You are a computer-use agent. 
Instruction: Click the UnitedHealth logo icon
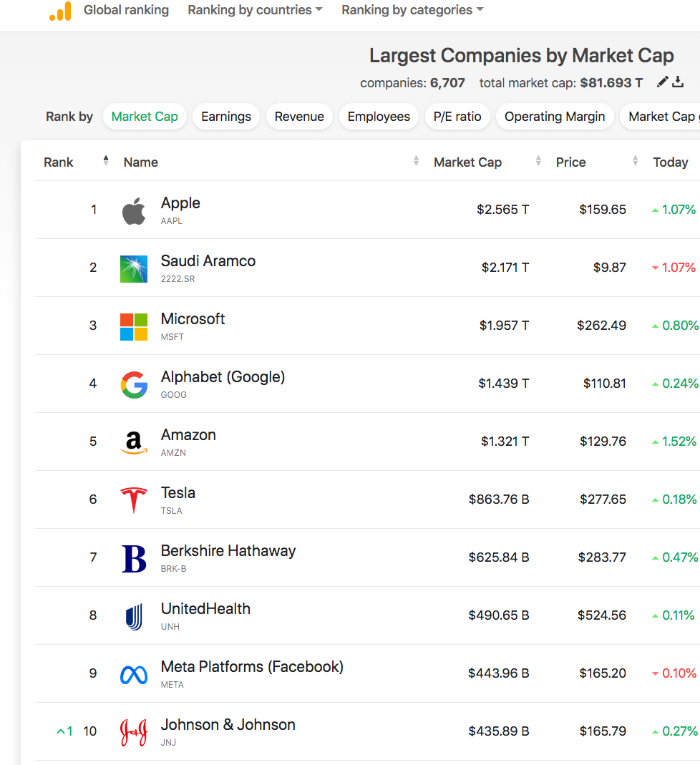[x=134, y=617]
